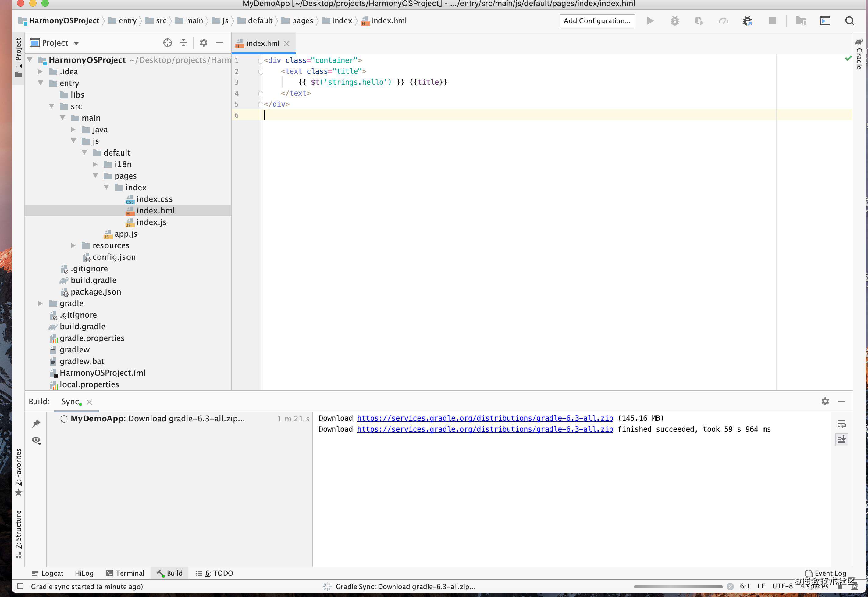868x597 pixels.
Task: Close the index.hml editor tab
Action: pyautogui.click(x=287, y=43)
